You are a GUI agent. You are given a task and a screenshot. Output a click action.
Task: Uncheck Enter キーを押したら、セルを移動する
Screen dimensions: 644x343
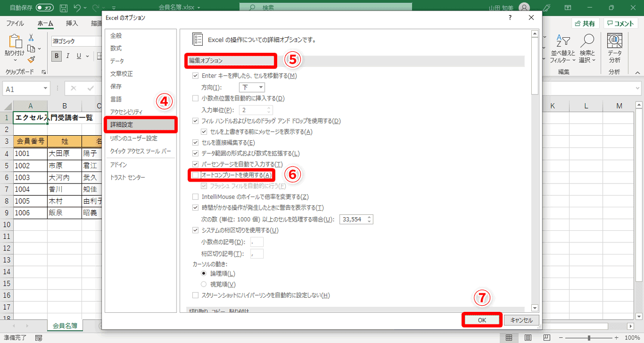tap(195, 75)
